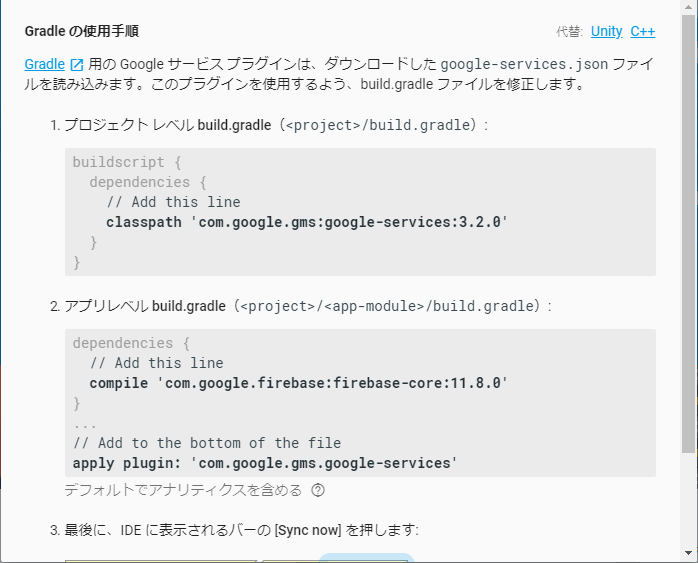The width and height of the screenshot is (698, 563).
Task: Open the Gradle documentation link
Action: point(44,64)
